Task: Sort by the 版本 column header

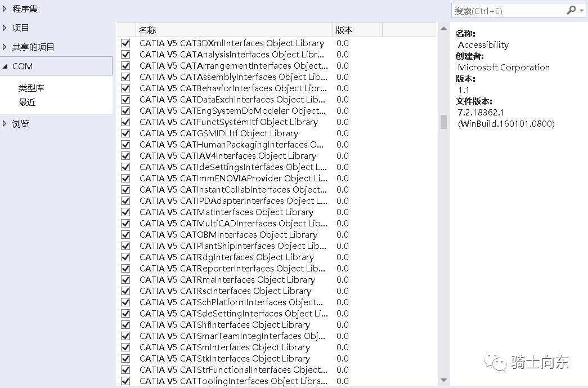Action: click(x=357, y=30)
